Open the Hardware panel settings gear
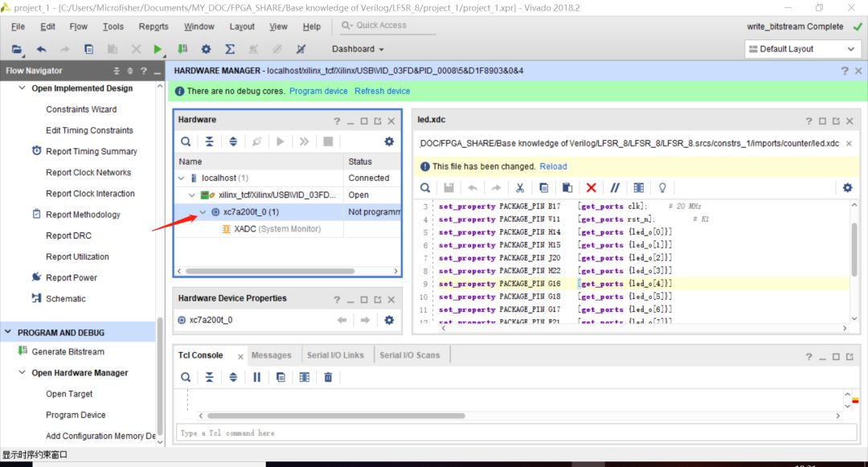Screen dimensions: 868x467 pos(389,141)
